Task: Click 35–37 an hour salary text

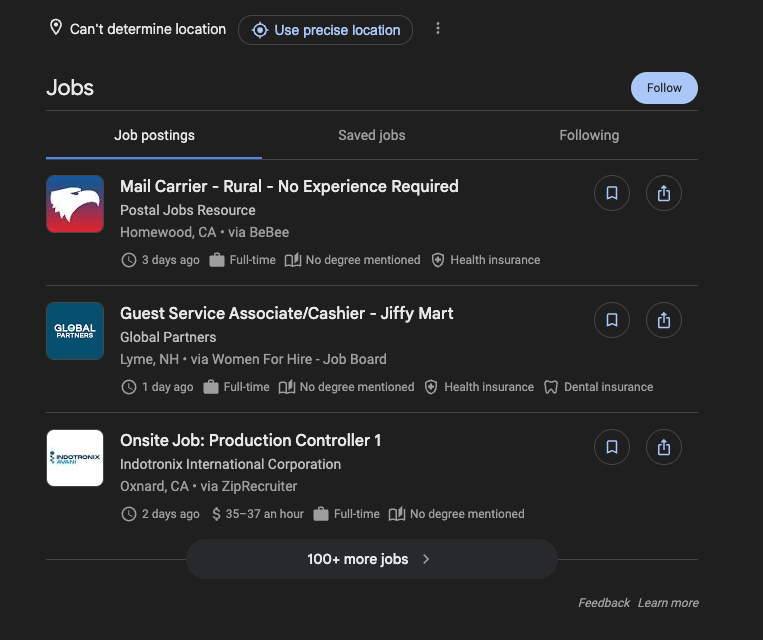Action: pos(265,514)
